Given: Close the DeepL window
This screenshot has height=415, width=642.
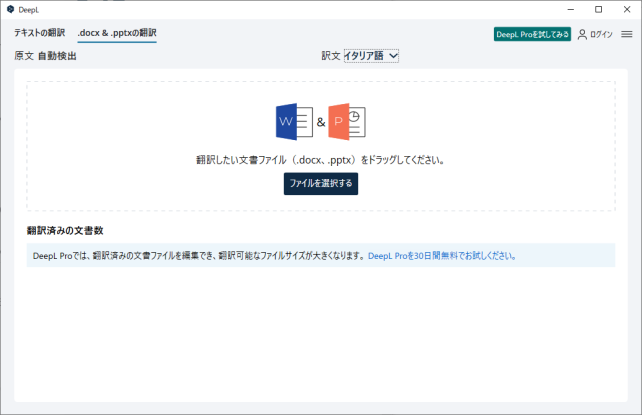Looking at the screenshot, I should pos(627,9).
